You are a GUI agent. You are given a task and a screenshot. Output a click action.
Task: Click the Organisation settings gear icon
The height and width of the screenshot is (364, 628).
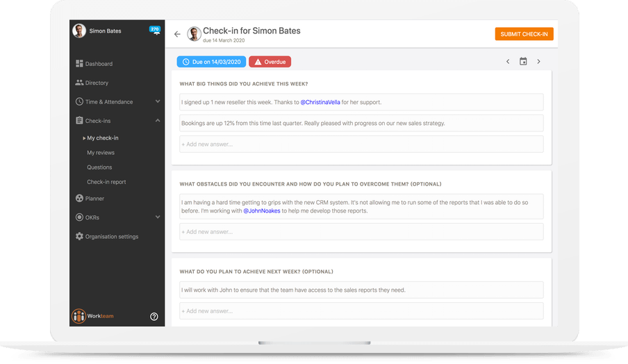click(79, 236)
